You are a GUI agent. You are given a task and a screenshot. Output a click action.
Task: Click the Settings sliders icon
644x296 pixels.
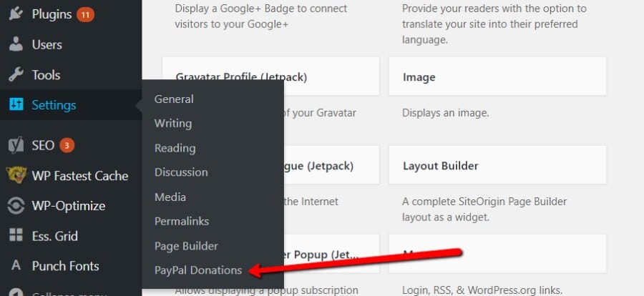[16, 104]
